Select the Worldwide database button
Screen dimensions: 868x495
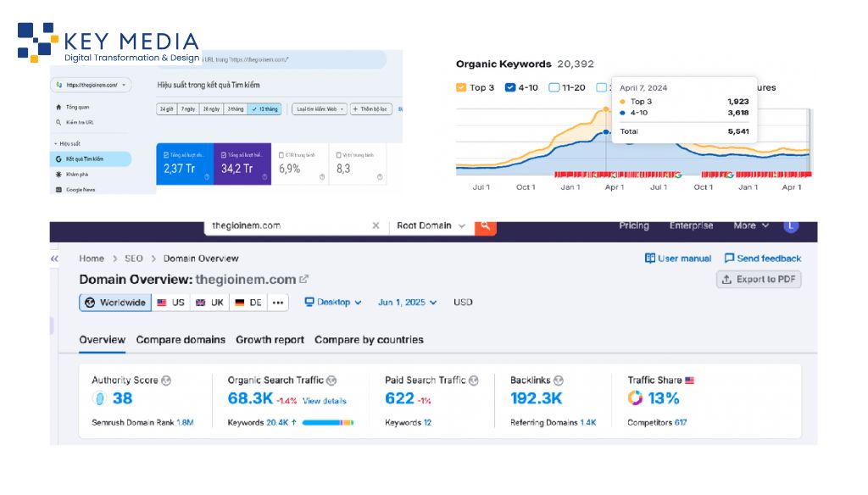point(115,303)
